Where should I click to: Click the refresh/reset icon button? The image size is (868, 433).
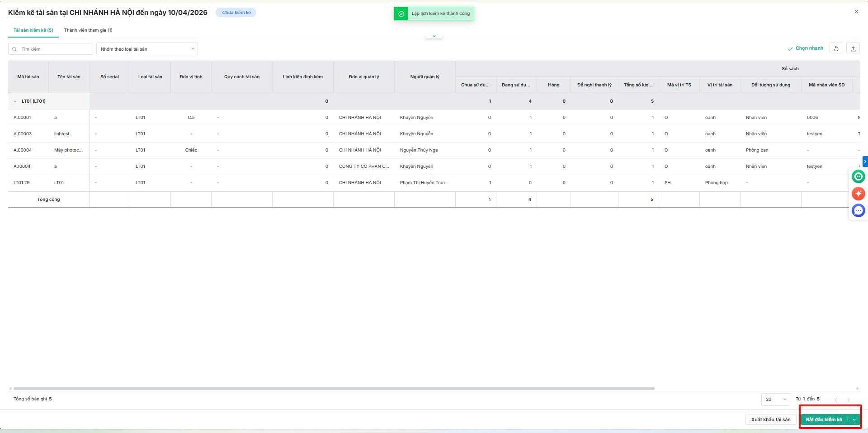(x=836, y=49)
